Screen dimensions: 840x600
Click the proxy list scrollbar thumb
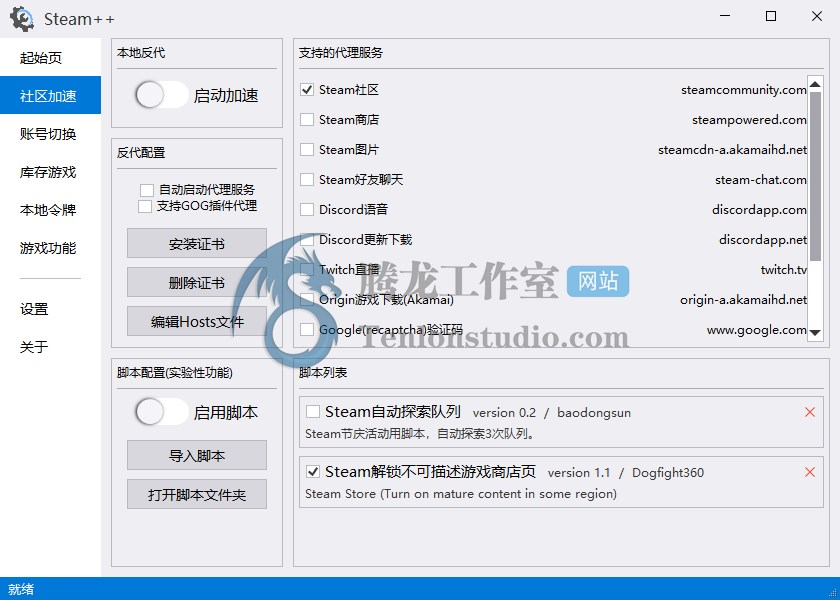point(815,176)
